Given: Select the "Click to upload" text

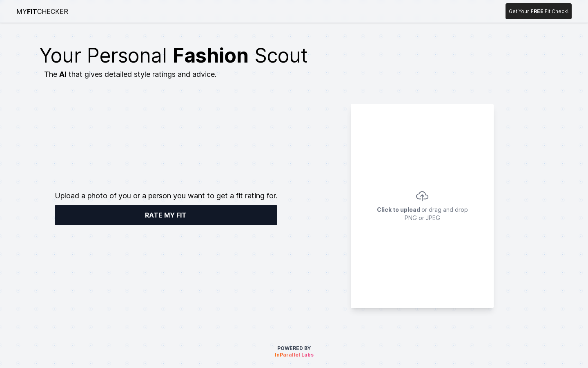Looking at the screenshot, I should click(x=398, y=210).
